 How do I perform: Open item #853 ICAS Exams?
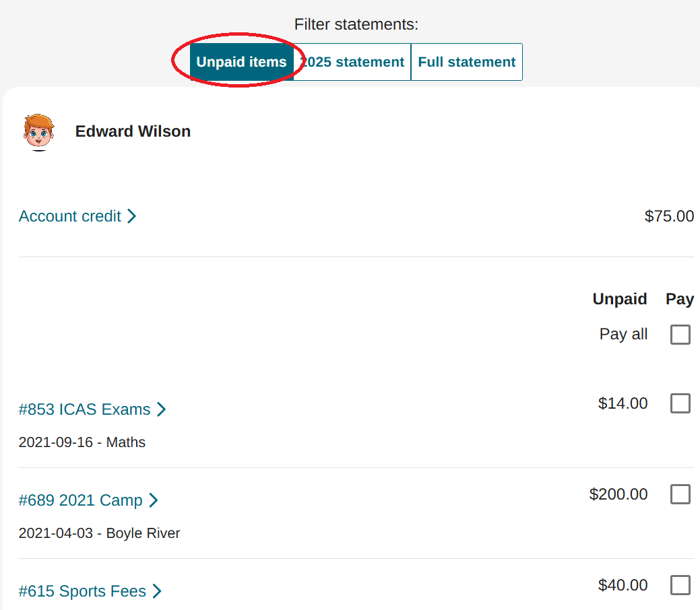(x=85, y=409)
